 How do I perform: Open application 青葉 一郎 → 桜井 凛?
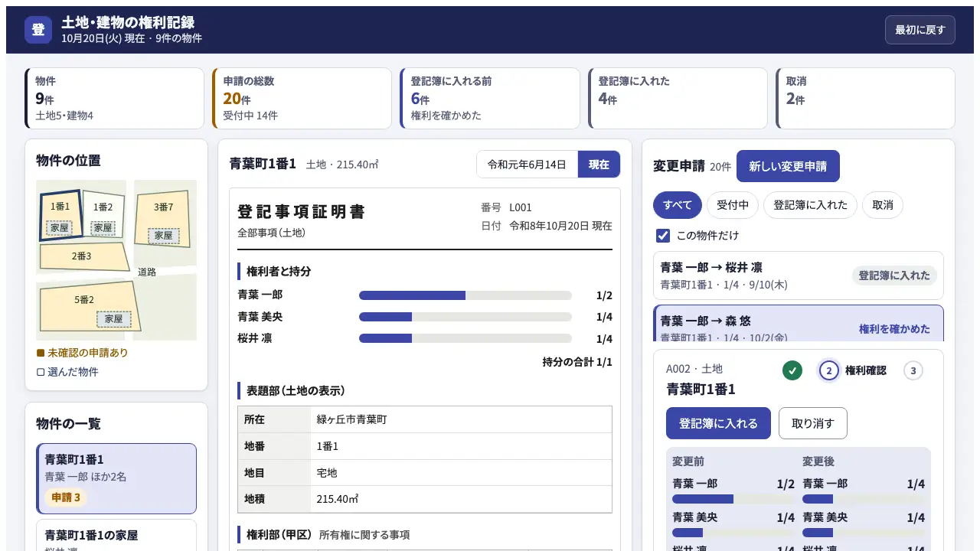coord(798,275)
